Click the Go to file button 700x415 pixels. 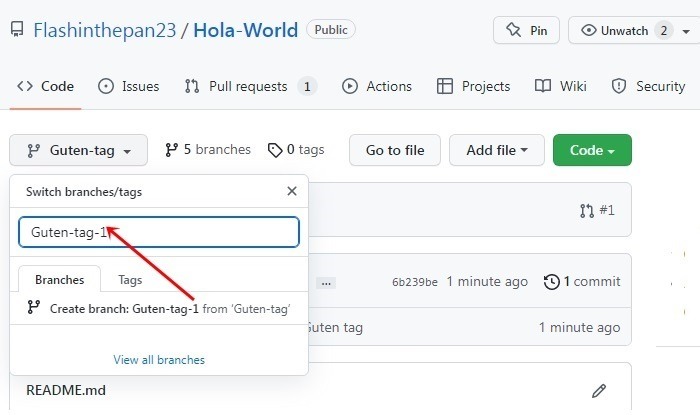tap(395, 150)
